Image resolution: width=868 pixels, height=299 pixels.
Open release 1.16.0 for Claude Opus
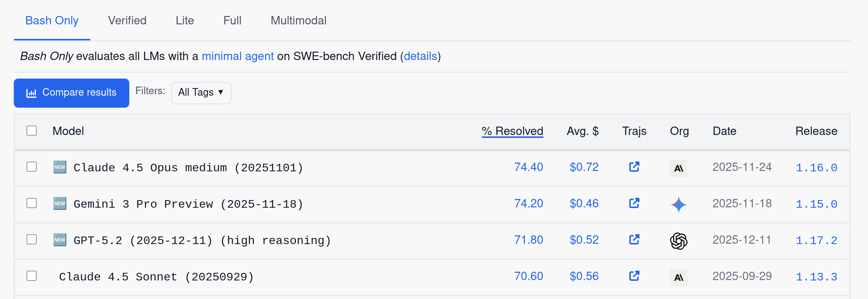point(816,168)
